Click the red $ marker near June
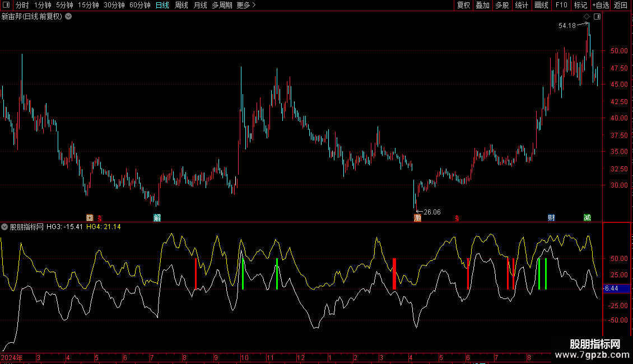 [x=457, y=218]
